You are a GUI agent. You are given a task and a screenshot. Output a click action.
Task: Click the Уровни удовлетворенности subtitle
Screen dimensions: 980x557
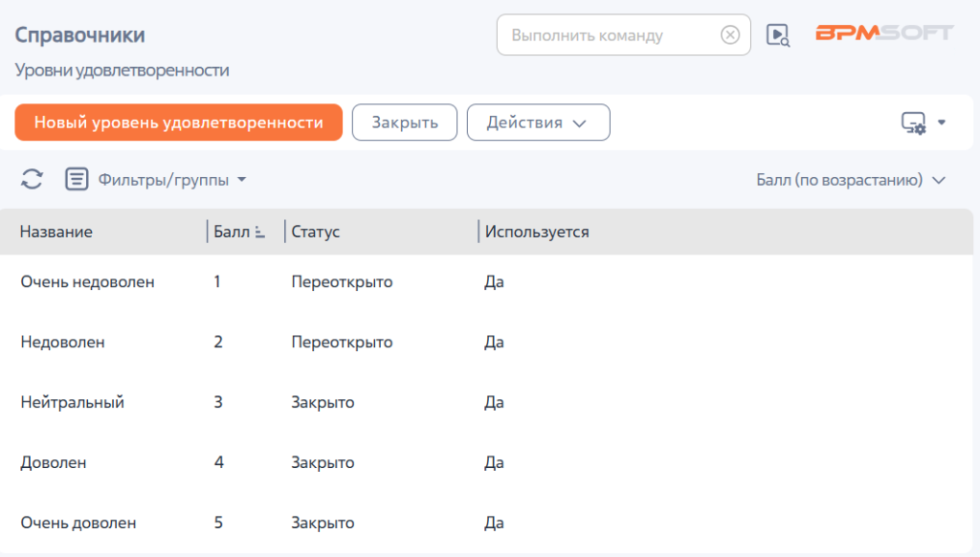122,70
